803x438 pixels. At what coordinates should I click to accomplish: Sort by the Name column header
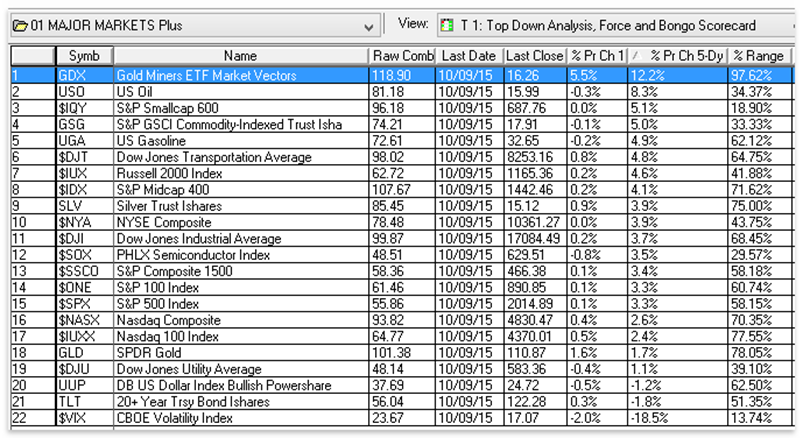[x=241, y=56]
